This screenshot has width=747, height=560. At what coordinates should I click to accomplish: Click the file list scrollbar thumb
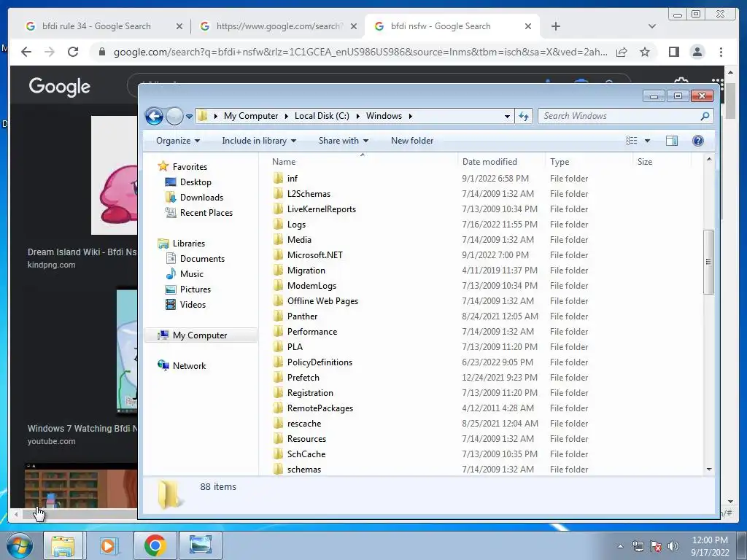(x=708, y=262)
